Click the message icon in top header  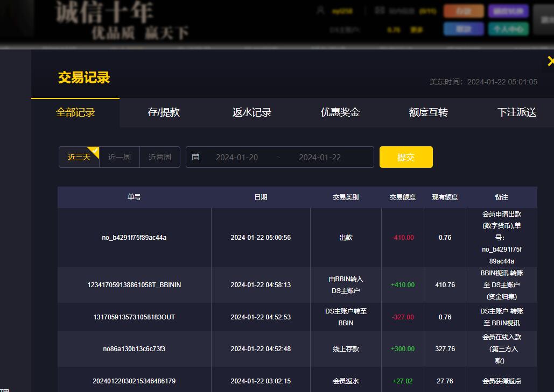(380, 11)
